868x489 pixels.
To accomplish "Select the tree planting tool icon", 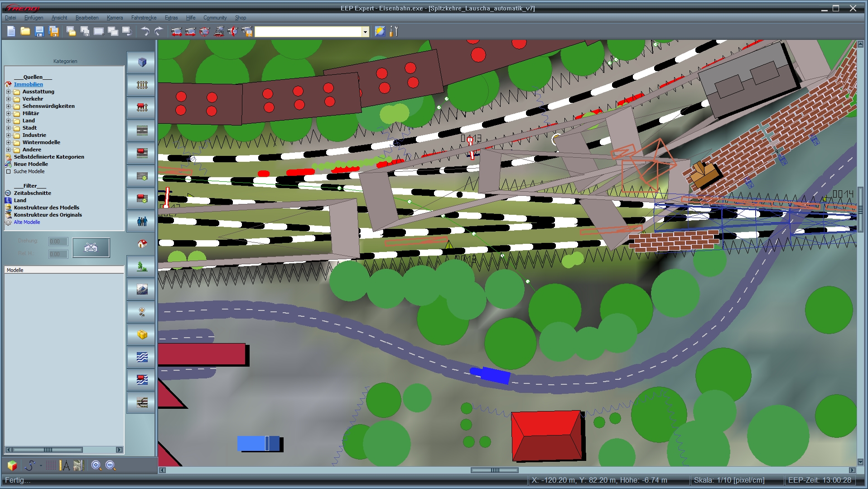I will (x=141, y=267).
